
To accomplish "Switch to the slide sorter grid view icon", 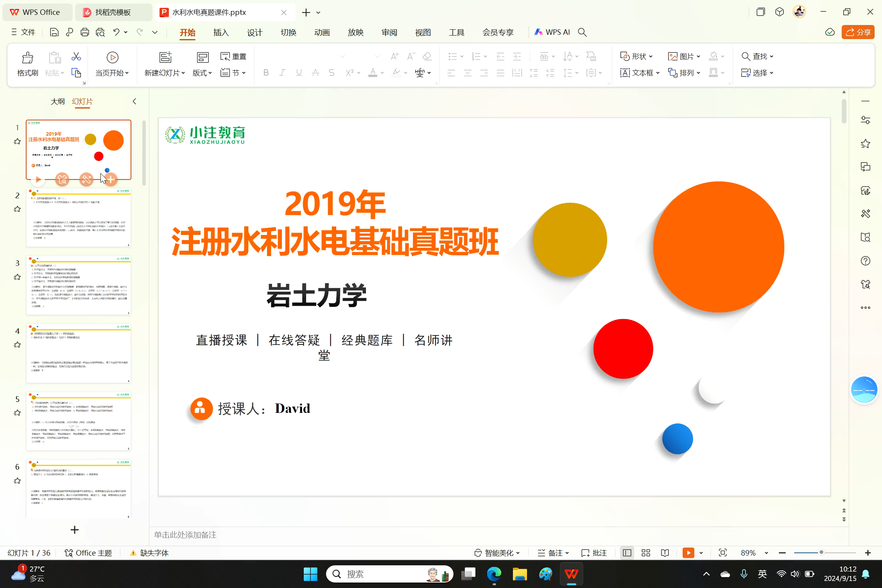I will click(646, 553).
